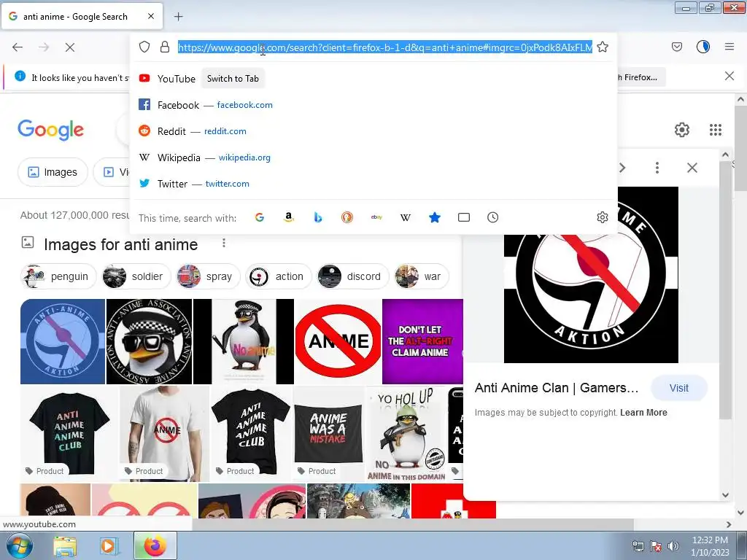Click the Google logo

[50, 130]
